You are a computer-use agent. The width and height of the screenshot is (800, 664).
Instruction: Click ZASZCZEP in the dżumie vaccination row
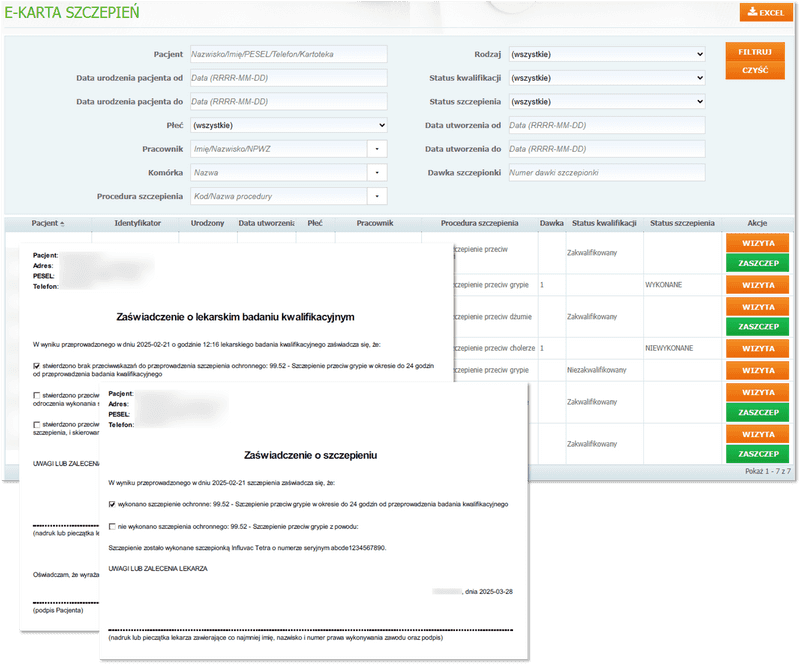[x=758, y=327]
